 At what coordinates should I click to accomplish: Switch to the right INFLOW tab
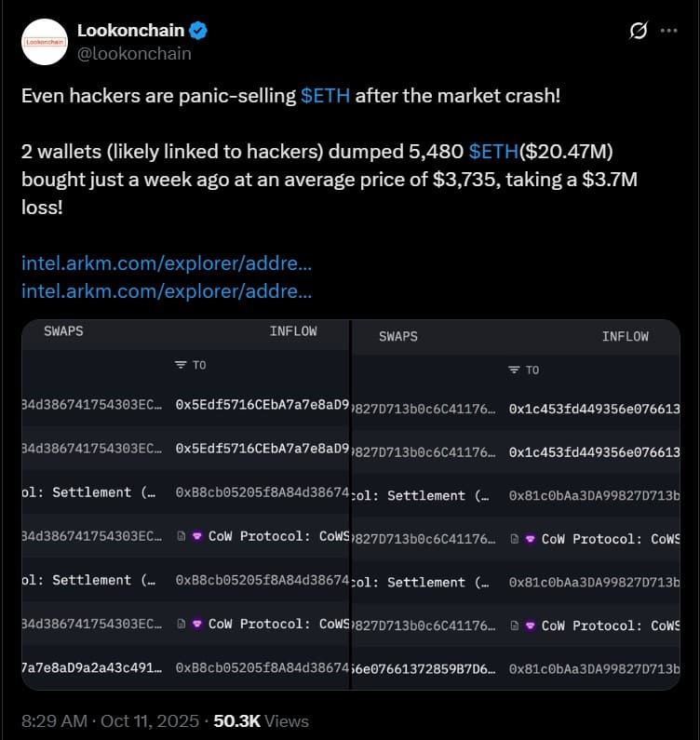coord(625,336)
